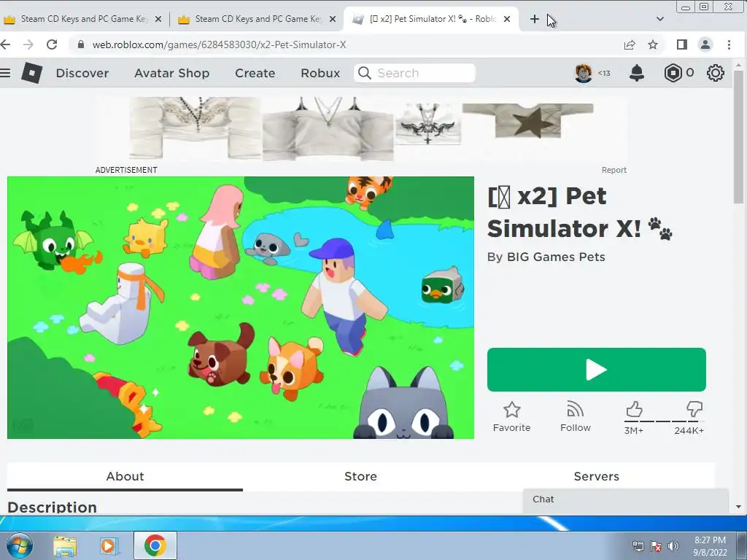747x560 pixels.
Task: Expand the tab search dropdown
Action: coord(659,19)
